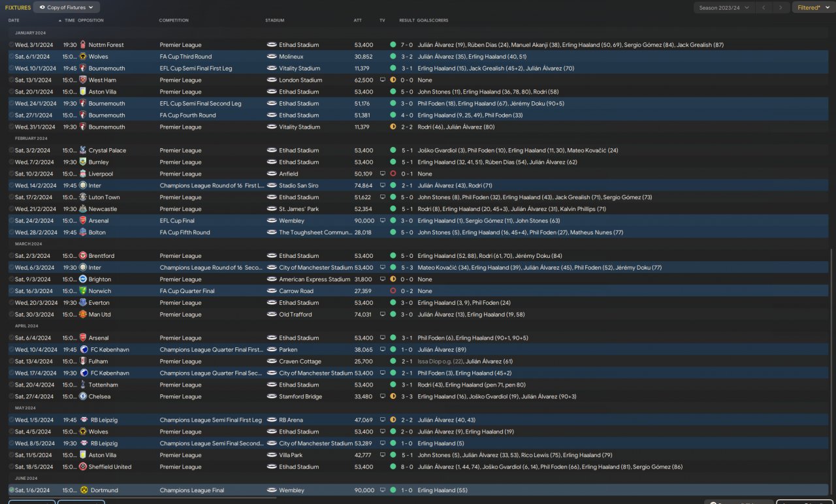
Task: Open the Filtered dropdown
Action: [812, 8]
